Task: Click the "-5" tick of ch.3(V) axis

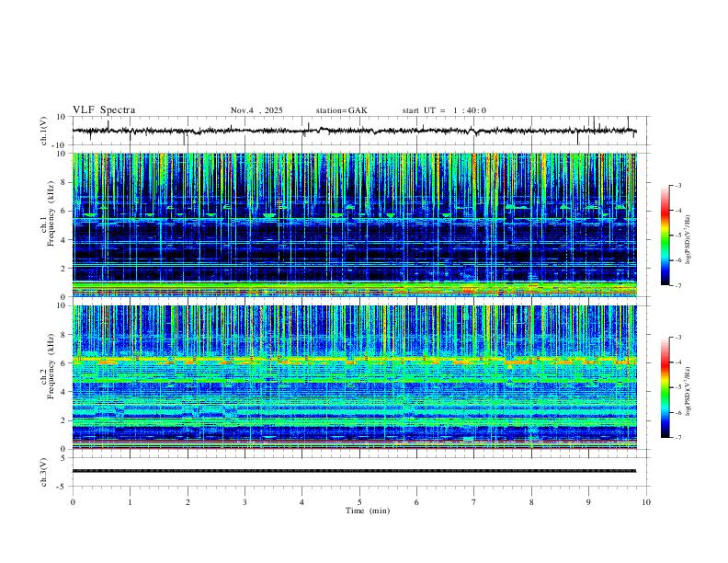Action: click(63, 487)
